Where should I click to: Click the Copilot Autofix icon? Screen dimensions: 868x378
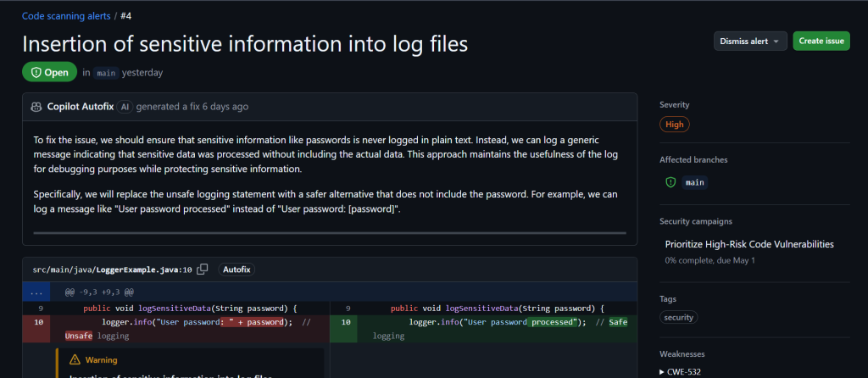click(36, 107)
